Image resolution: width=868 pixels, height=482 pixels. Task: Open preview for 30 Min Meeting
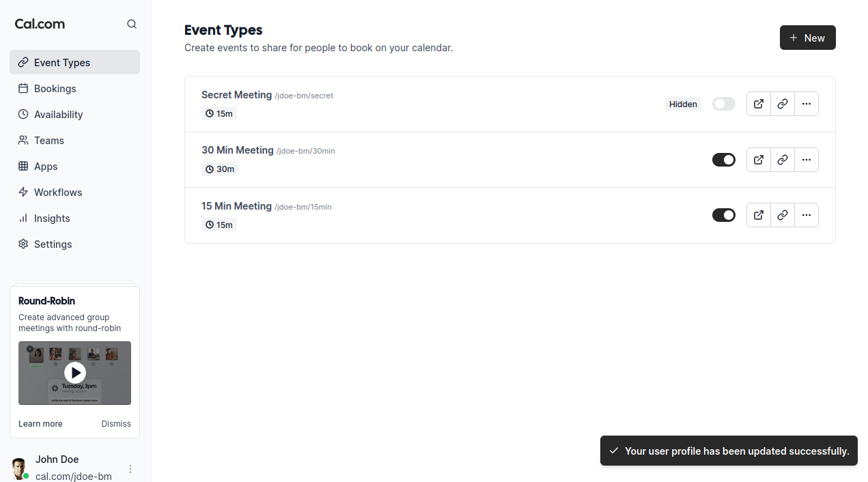pyautogui.click(x=759, y=160)
